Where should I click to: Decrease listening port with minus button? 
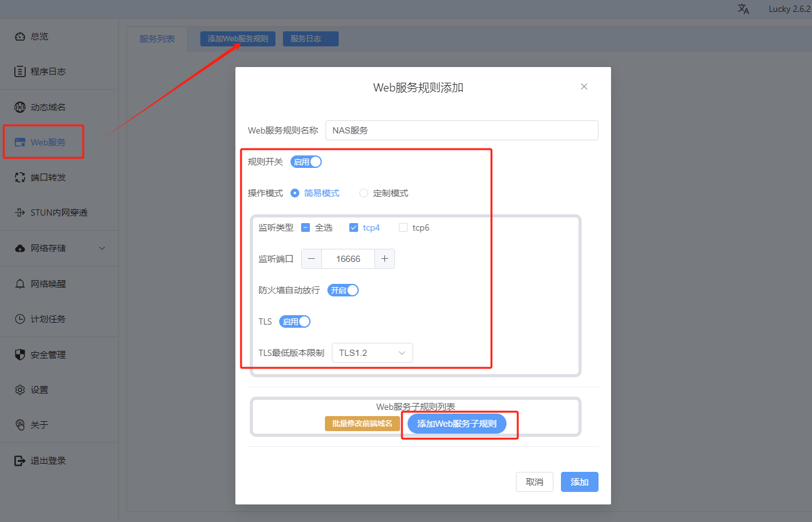click(311, 259)
